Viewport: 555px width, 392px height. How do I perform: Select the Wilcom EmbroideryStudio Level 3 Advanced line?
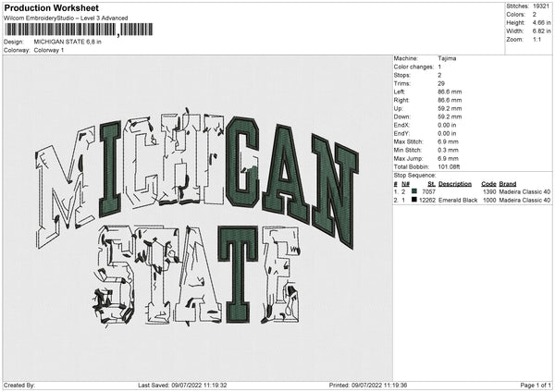(66, 18)
